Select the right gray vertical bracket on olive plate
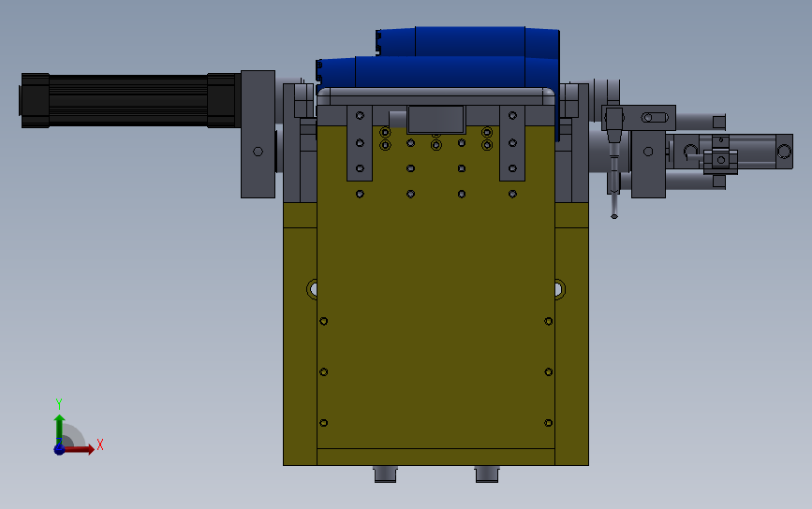 pos(512,143)
